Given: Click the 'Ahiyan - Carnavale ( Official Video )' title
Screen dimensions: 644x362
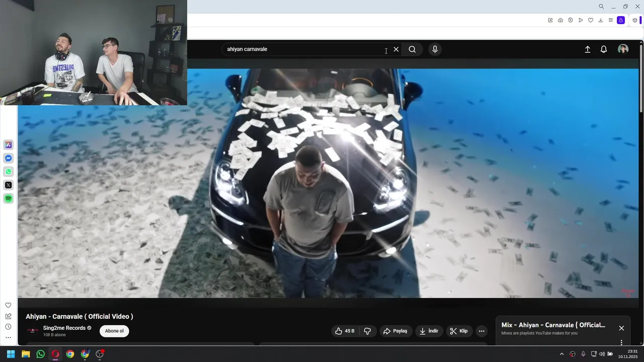Looking at the screenshot, I should [79, 316].
